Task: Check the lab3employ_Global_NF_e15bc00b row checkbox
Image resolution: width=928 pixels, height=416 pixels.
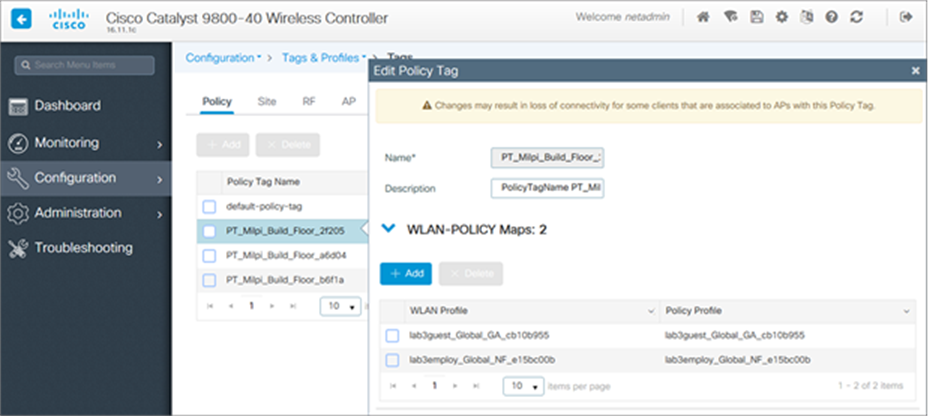Action: click(x=392, y=360)
